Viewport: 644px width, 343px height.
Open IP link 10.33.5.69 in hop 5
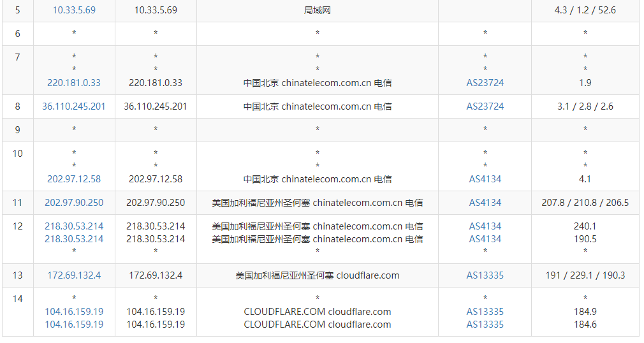tap(74, 10)
